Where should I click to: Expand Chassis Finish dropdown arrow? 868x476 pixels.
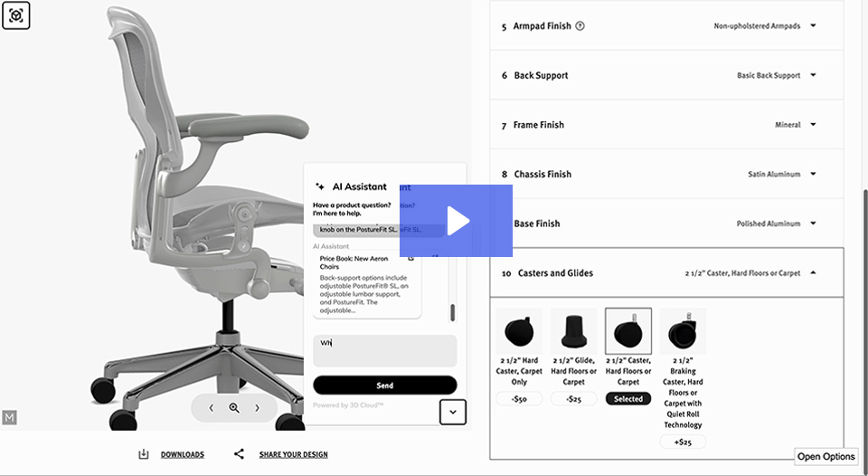click(813, 174)
